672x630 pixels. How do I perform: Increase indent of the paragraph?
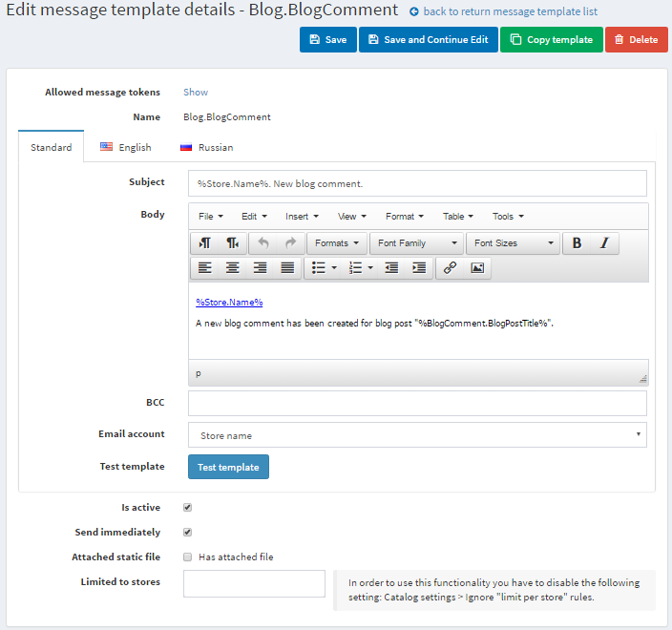419,268
